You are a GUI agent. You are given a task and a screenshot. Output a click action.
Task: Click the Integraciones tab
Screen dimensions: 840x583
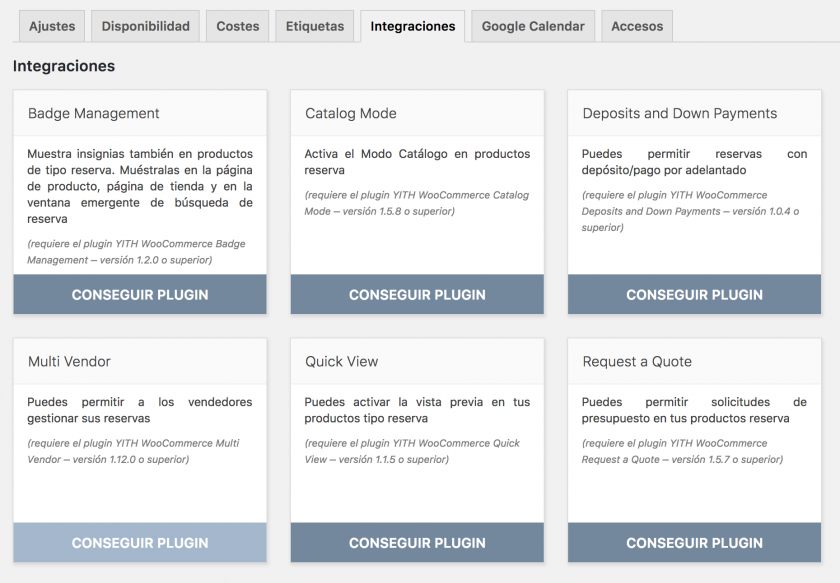[412, 26]
